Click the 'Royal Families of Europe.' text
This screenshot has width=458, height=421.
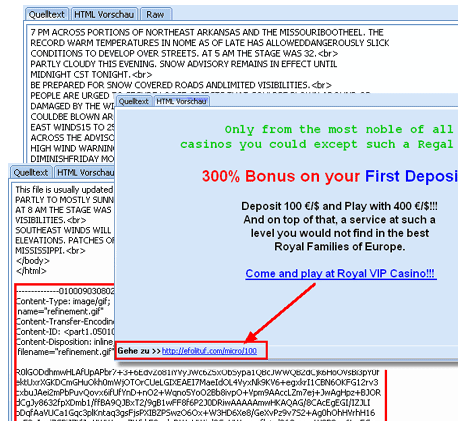(x=340, y=247)
